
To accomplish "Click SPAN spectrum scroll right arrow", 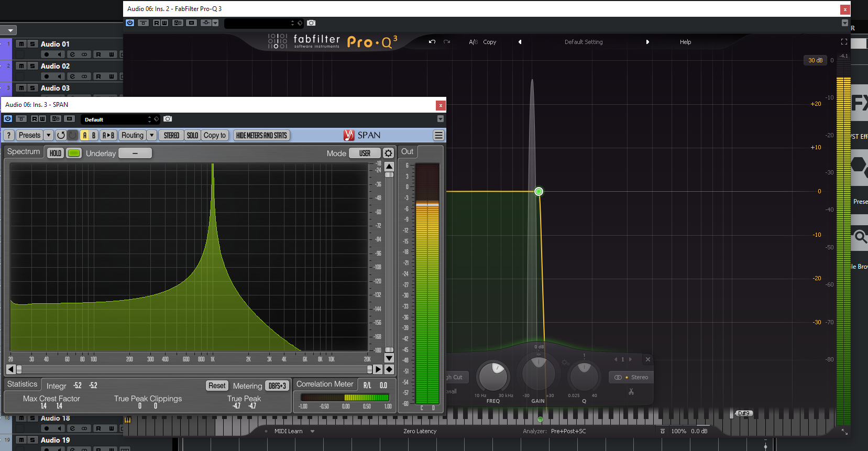I will (378, 369).
